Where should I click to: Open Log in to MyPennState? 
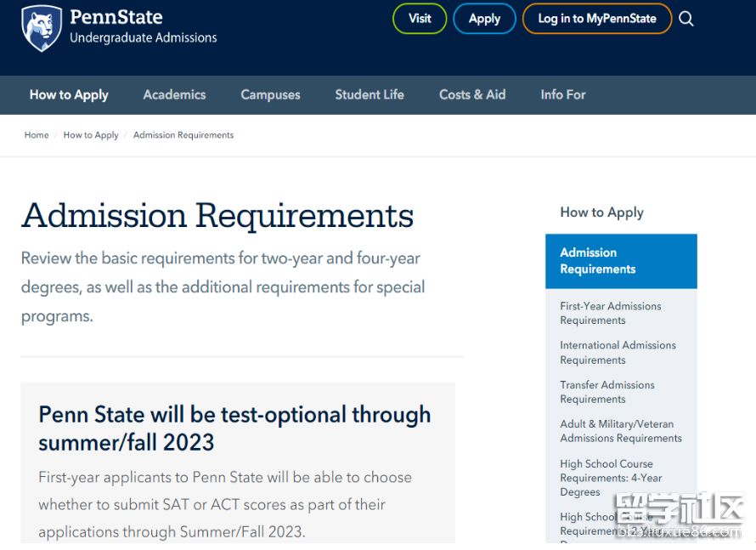(x=596, y=18)
